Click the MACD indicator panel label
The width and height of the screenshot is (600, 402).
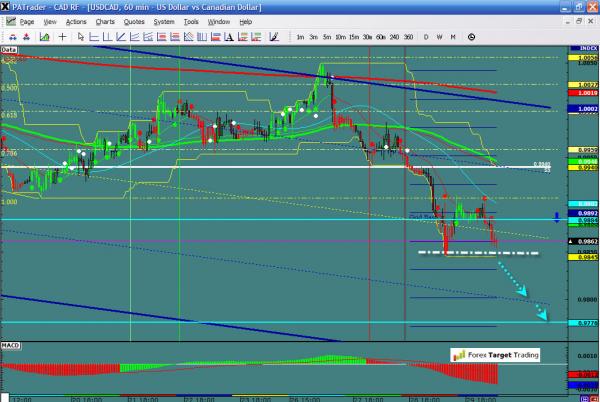(11, 345)
